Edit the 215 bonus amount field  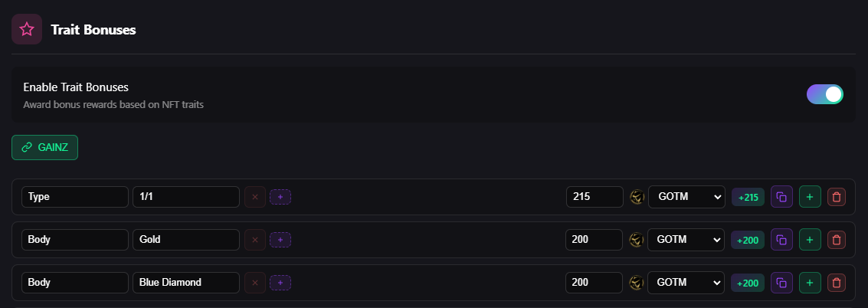pyautogui.click(x=594, y=197)
